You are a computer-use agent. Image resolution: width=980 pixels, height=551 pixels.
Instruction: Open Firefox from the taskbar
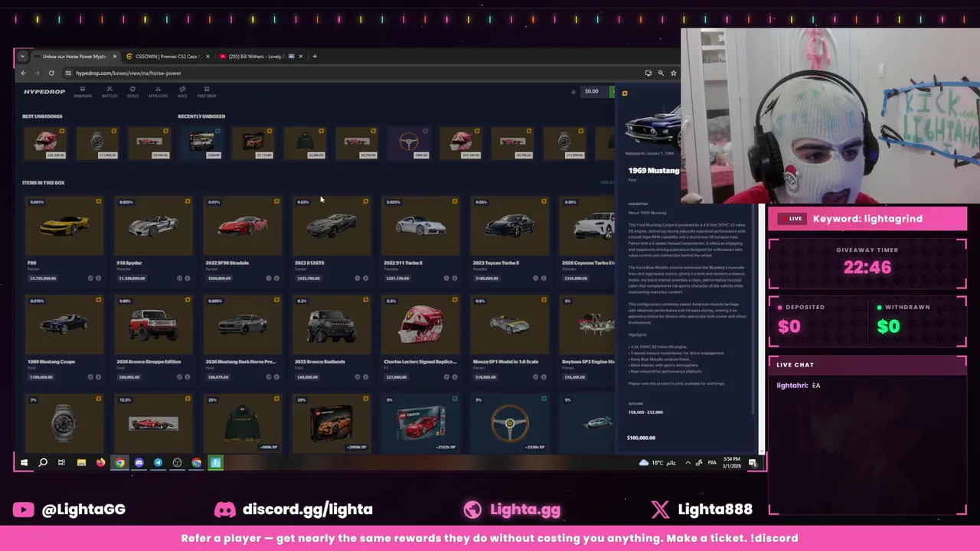[x=100, y=462]
